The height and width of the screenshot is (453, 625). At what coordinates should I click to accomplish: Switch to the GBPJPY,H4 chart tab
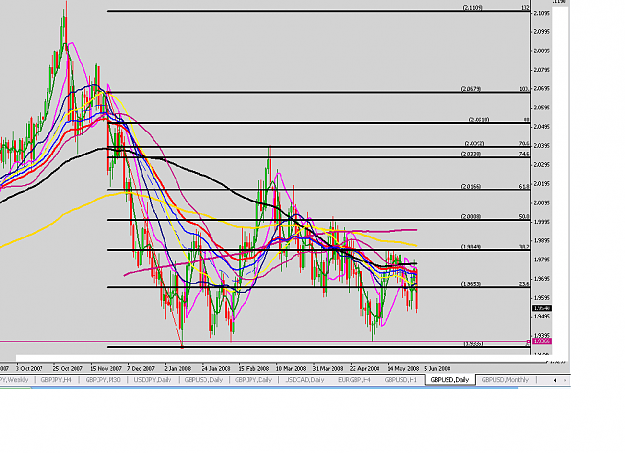pos(56,380)
